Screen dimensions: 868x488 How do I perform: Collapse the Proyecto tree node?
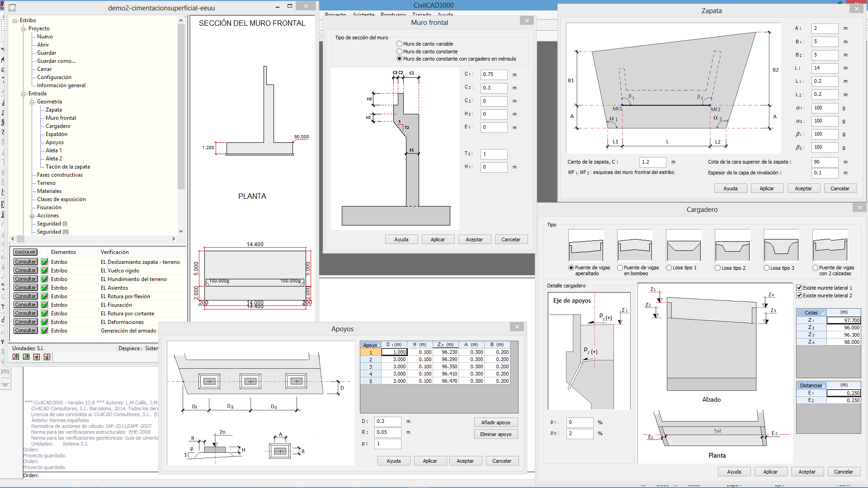[24, 29]
